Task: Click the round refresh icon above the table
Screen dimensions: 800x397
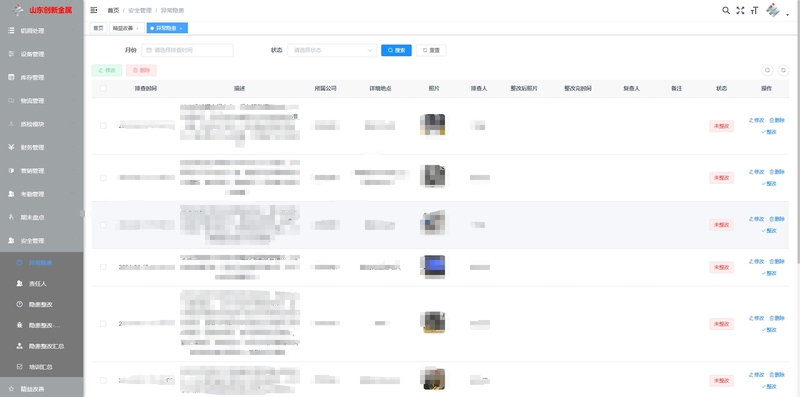Action: [x=783, y=70]
